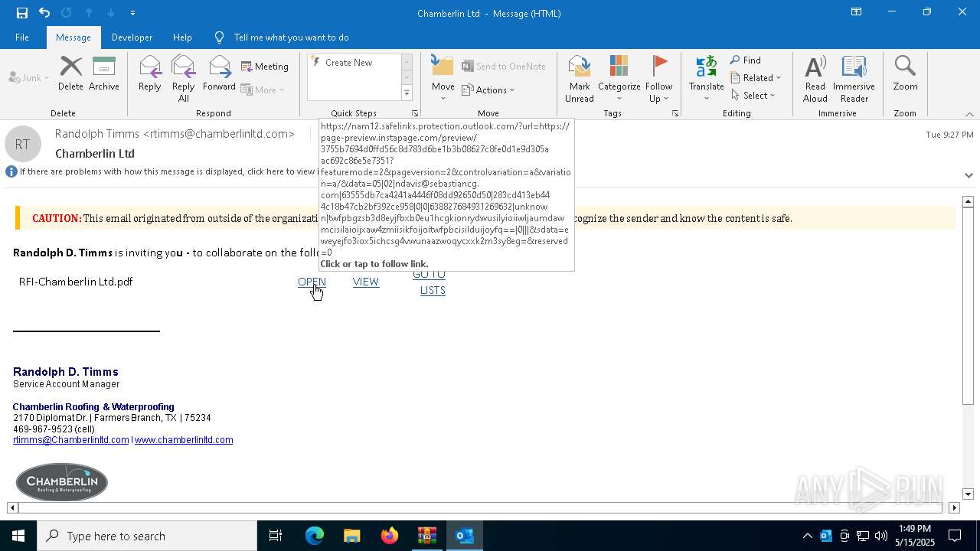This screenshot has width=980, height=551.
Task: Click the taskbar search box
Action: click(147, 536)
